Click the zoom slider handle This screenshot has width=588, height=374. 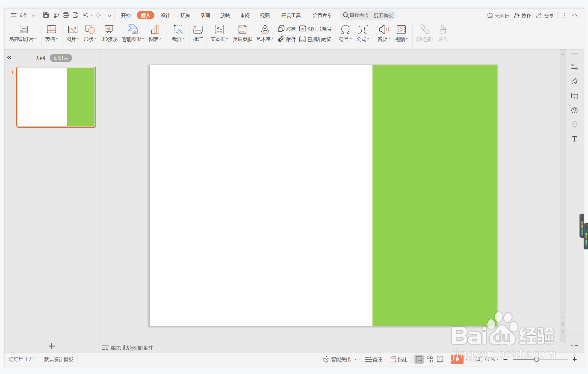pos(536,359)
